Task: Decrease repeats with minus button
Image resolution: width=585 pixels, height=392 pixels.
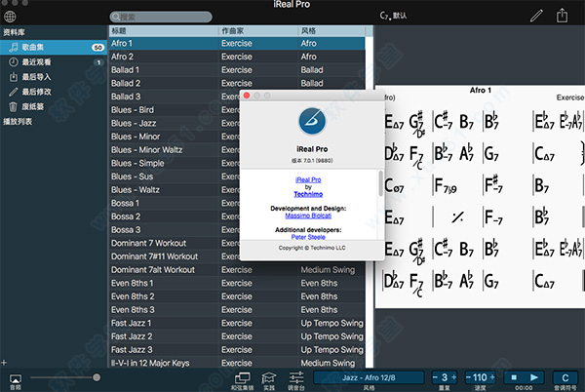Action: [x=435, y=377]
